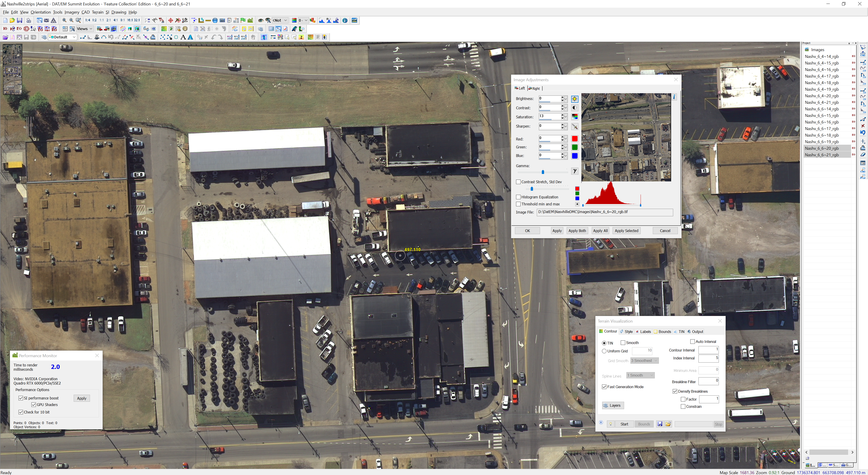Click the red crosshair target icon

click(x=170, y=21)
